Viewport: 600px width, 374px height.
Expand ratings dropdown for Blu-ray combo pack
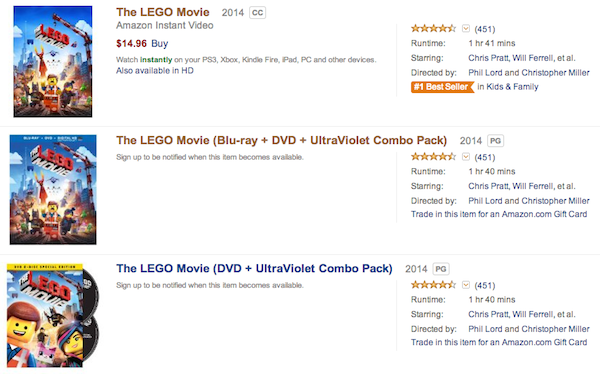pyautogui.click(x=466, y=157)
